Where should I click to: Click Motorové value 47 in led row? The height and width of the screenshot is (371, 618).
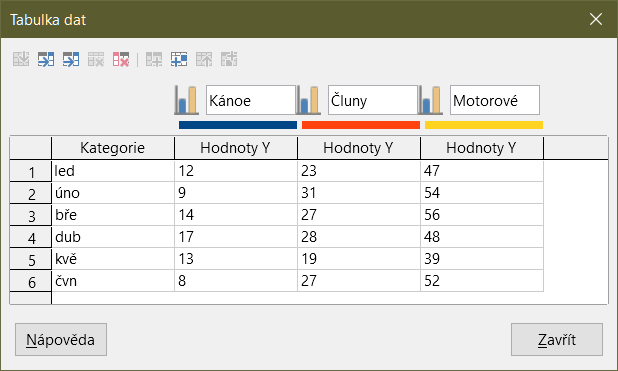pyautogui.click(x=482, y=171)
